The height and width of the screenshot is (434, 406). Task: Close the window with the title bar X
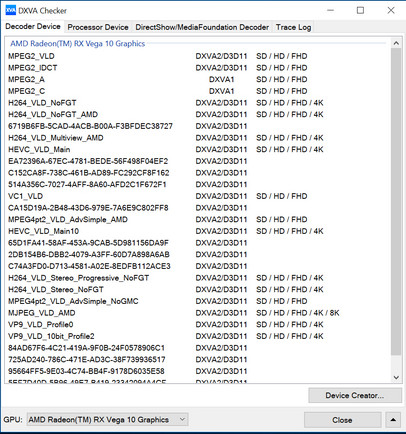point(391,10)
